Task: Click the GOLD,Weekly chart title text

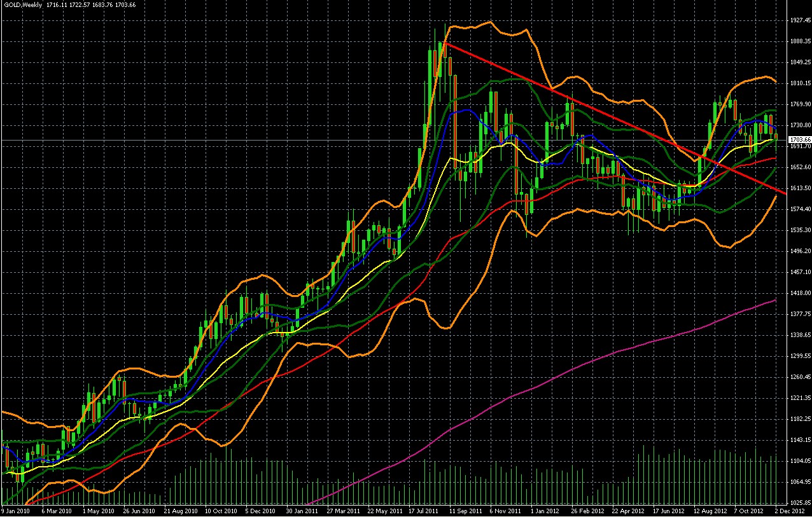Action: point(23,4)
